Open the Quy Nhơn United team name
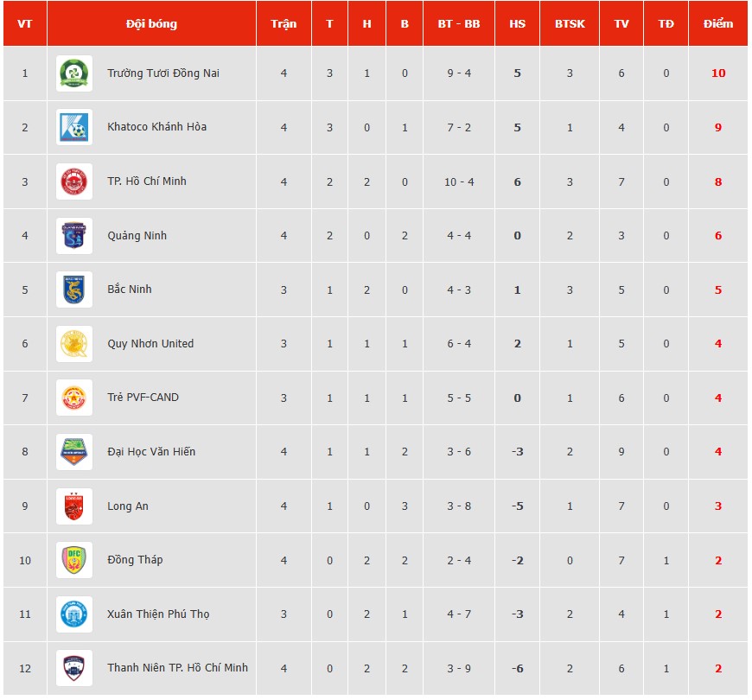Viewport: 752px width, 700px height. tap(150, 344)
